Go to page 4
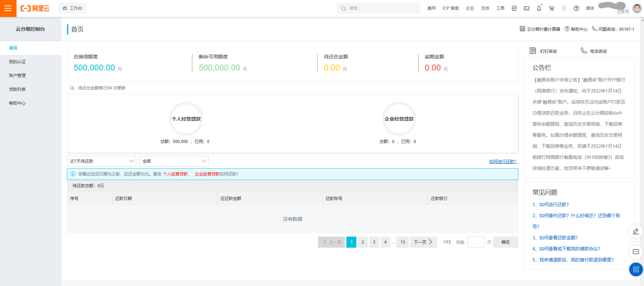 tap(385, 242)
